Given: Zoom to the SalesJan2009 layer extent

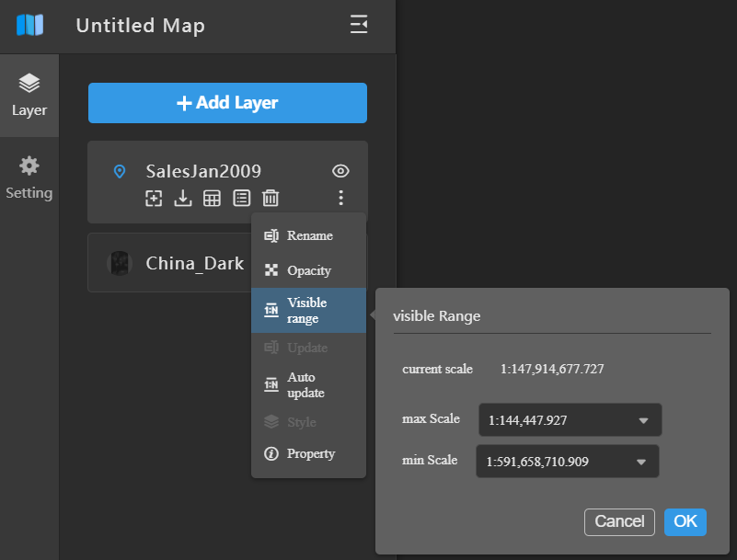Looking at the screenshot, I should click(x=154, y=199).
